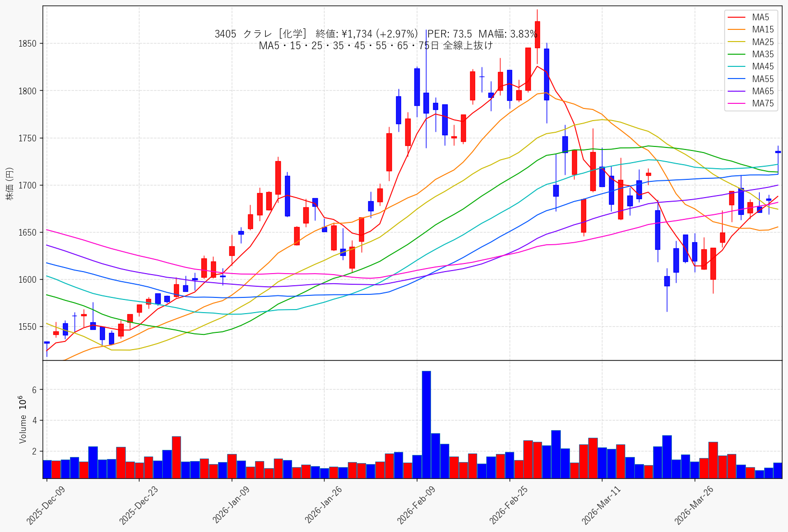
Task: Select the MA35 legend label
Action: pyautogui.click(x=763, y=54)
